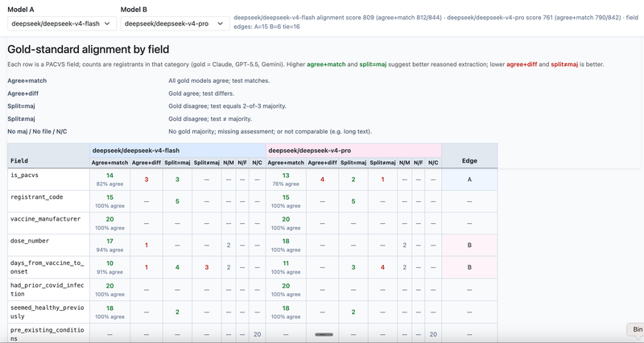The image size is (644, 343).
Task: Select the deepseek-v4-pro table group header
Action: tap(353, 151)
